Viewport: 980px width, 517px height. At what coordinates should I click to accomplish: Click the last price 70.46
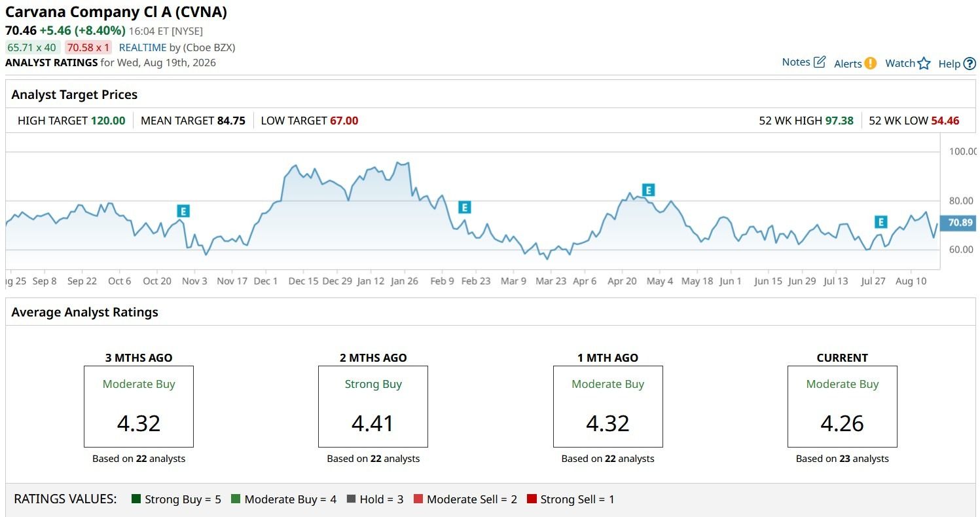coord(20,30)
